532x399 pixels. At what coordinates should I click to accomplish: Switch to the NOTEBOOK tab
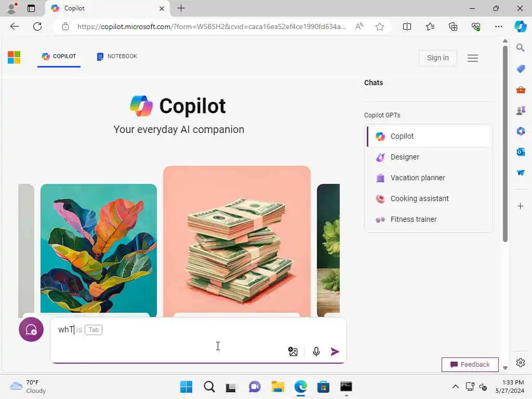pyautogui.click(x=117, y=56)
